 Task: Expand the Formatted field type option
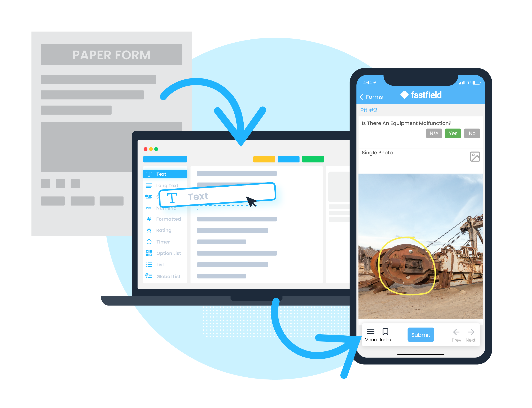(168, 219)
